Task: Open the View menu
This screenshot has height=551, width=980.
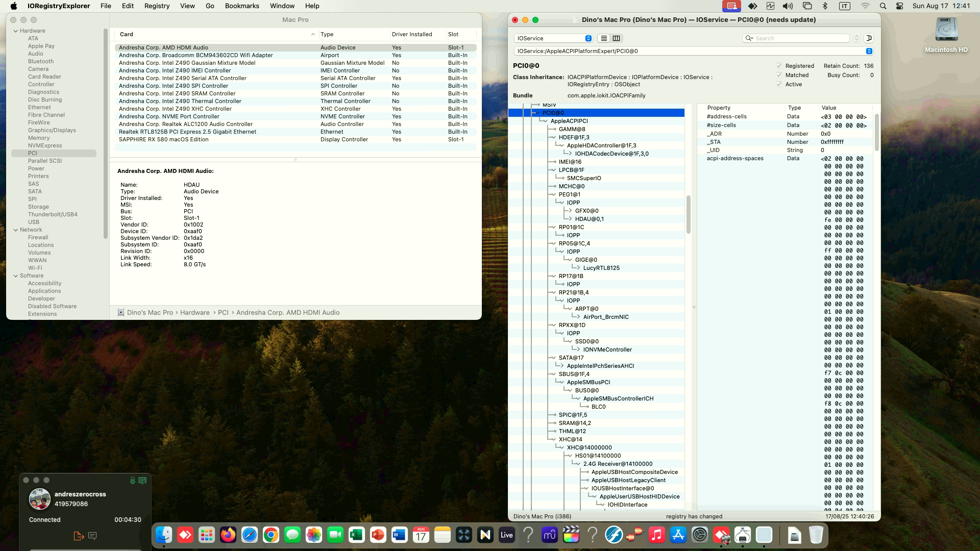Action: (x=187, y=6)
